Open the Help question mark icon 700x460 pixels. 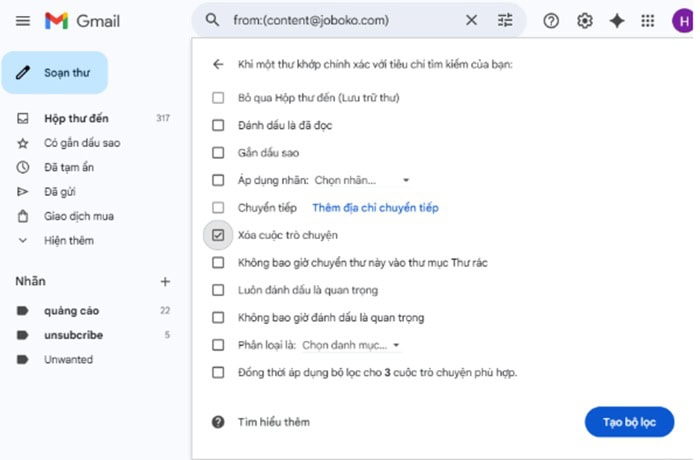[x=551, y=21]
